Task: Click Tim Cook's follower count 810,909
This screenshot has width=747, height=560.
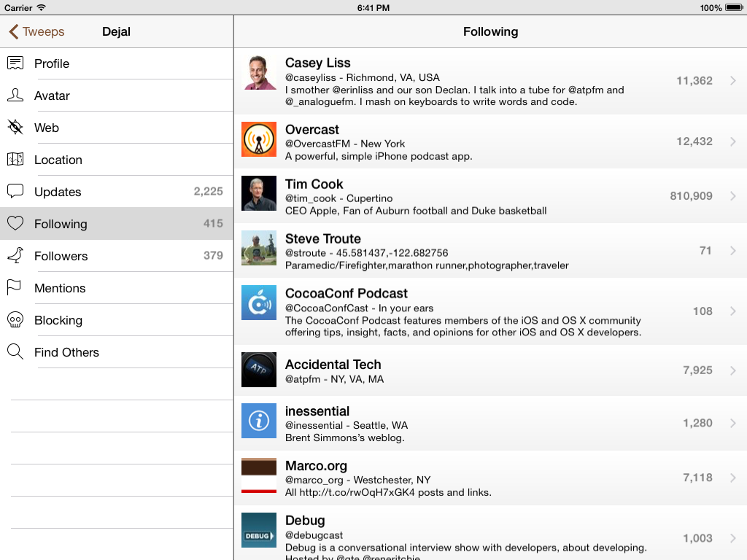Action: pos(691,195)
